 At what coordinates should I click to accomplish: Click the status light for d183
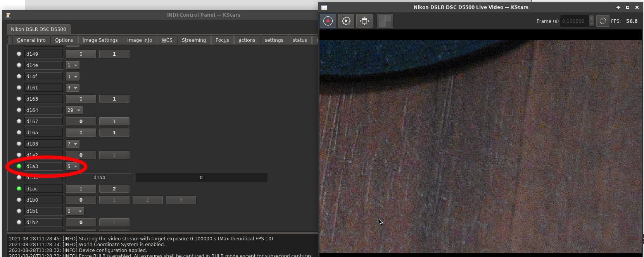19,144
